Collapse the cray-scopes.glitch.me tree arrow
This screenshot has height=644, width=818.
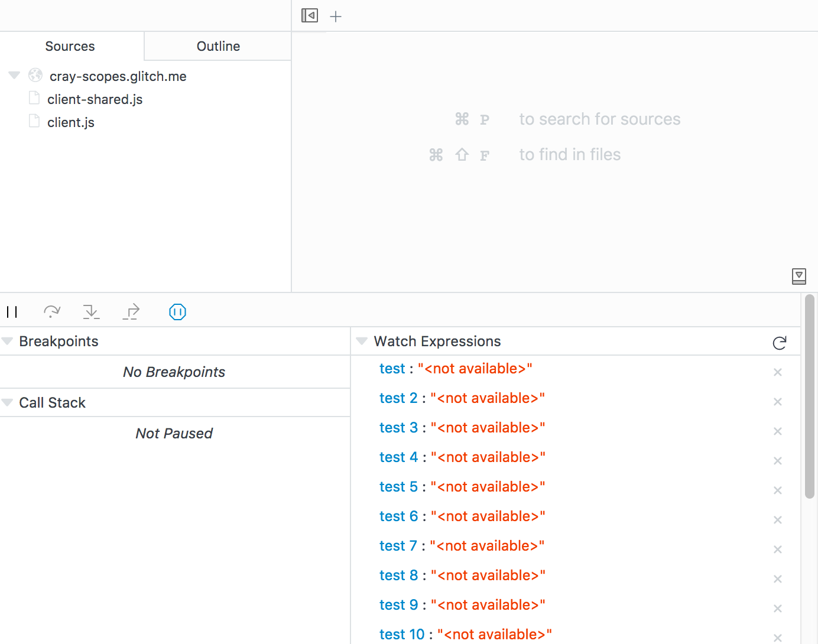pos(14,75)
